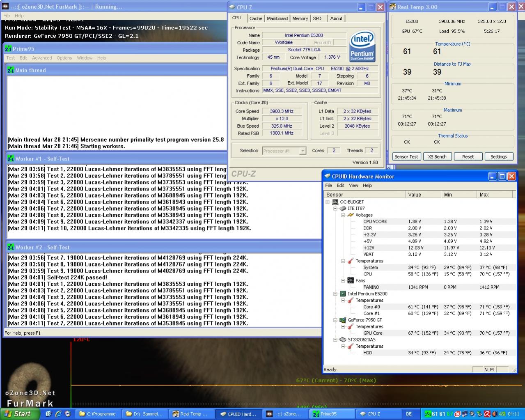The height and width of the screenshot is (420, 525).
Task: Switch to the Memory tab in CPU-Z
Action: (300, 18)
